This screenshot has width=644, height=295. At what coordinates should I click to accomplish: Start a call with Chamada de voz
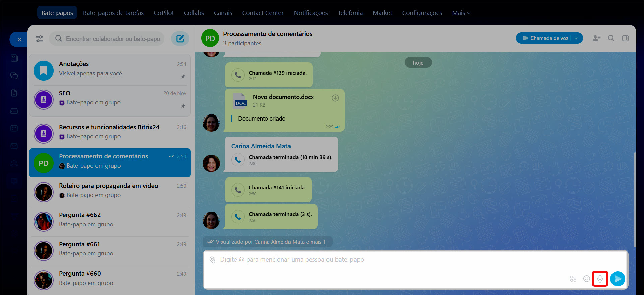coord(545,38)
